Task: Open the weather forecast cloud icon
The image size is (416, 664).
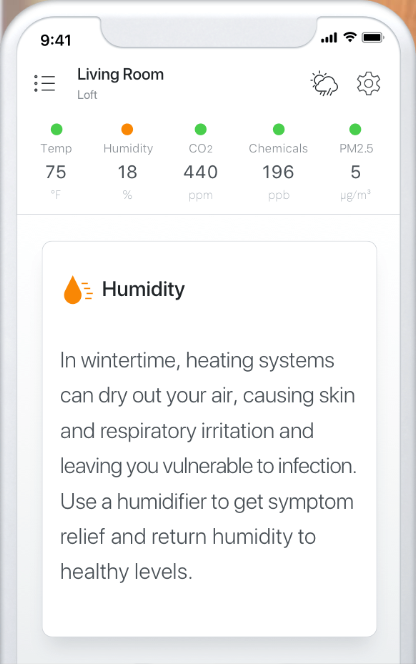Action: pyautogui.click(x=324, y=83)
